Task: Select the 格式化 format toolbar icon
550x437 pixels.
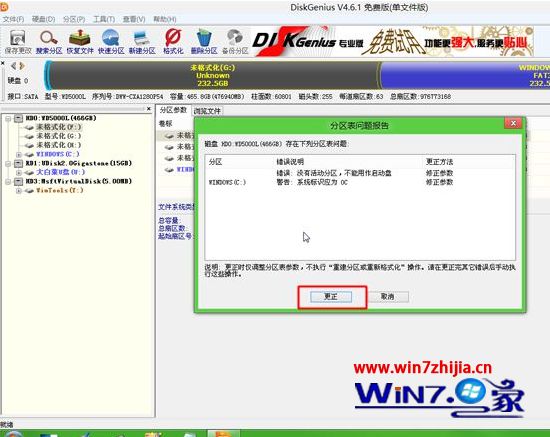Action: tap(173, 42)
